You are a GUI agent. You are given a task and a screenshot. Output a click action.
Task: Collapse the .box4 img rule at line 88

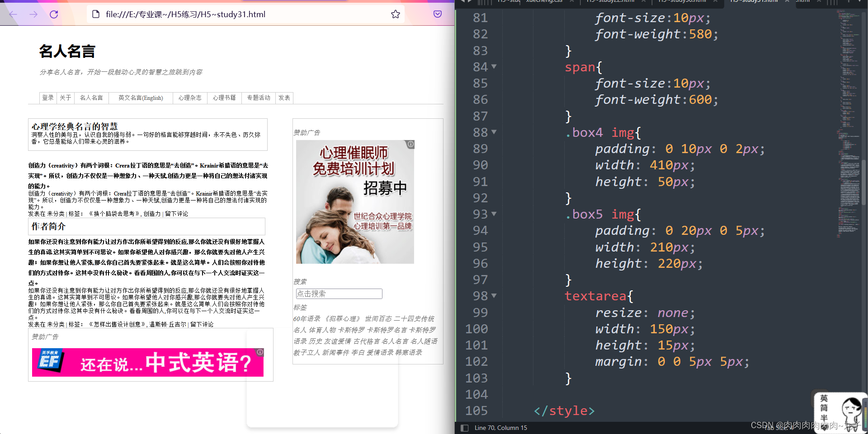tap(494, 132)
